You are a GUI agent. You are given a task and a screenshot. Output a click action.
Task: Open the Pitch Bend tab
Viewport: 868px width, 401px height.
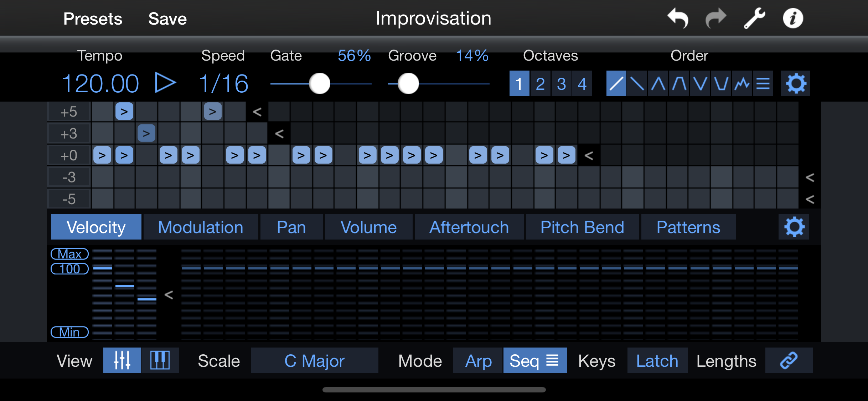click(x=582, y=227)
